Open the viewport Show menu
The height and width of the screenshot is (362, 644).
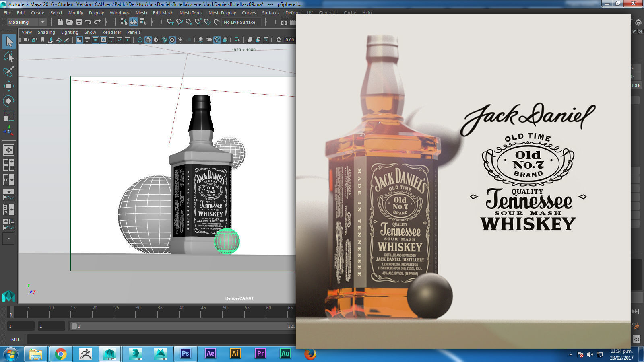point(90,32)
